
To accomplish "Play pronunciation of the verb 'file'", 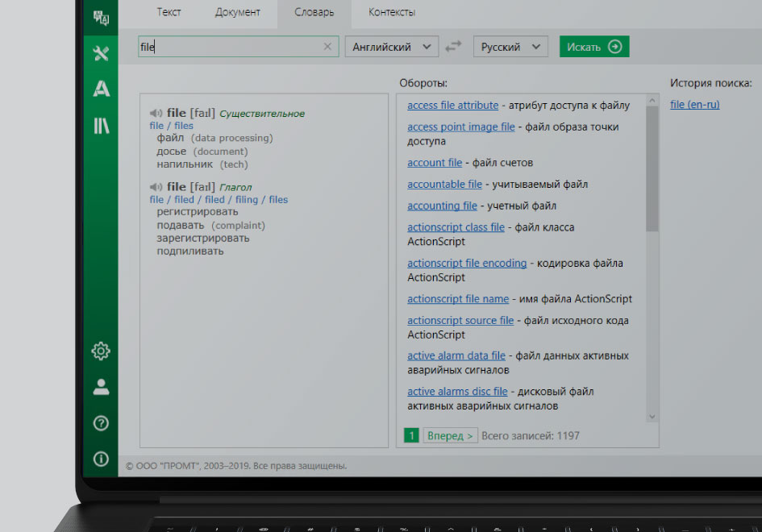I will [156, 187].
